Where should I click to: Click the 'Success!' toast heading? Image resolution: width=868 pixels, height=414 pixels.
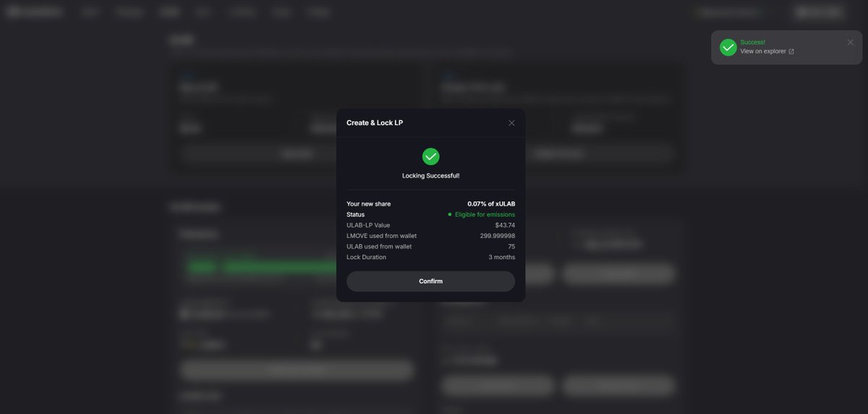(x=752, y=43)
